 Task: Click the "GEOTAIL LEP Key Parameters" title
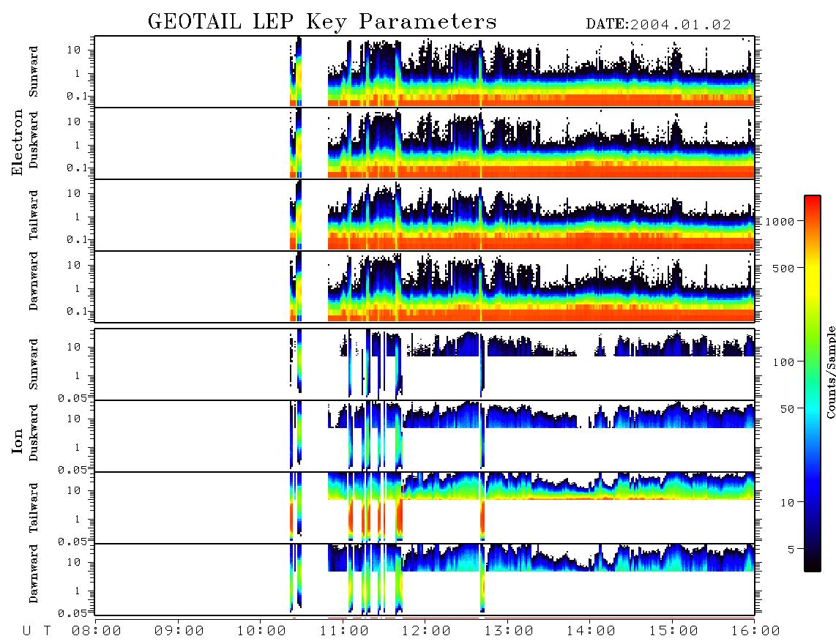tap(322, 22)
